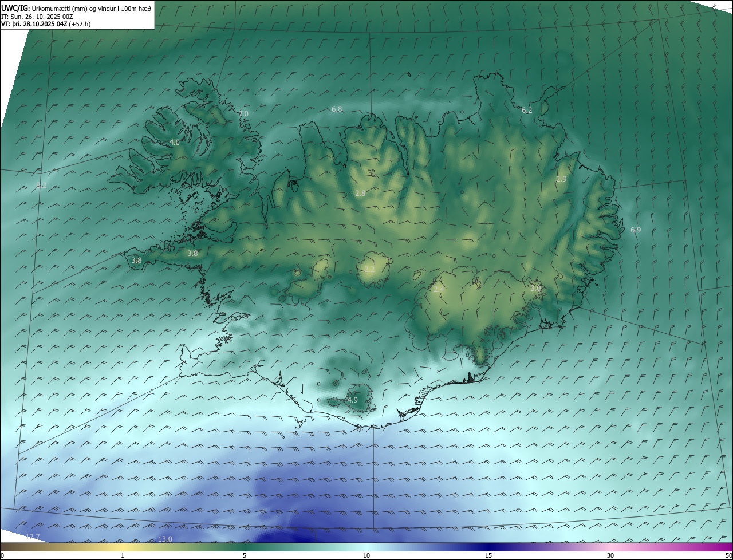Select the 4.9 value label in south
The width and height of the screenshot is (733, 560).
352,400
